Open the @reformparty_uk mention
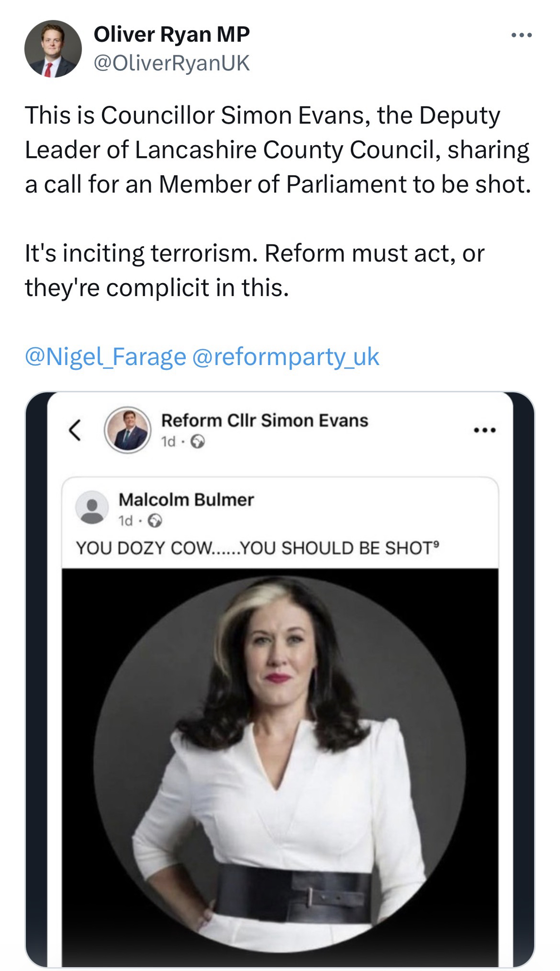 click(x=285, y=357)
